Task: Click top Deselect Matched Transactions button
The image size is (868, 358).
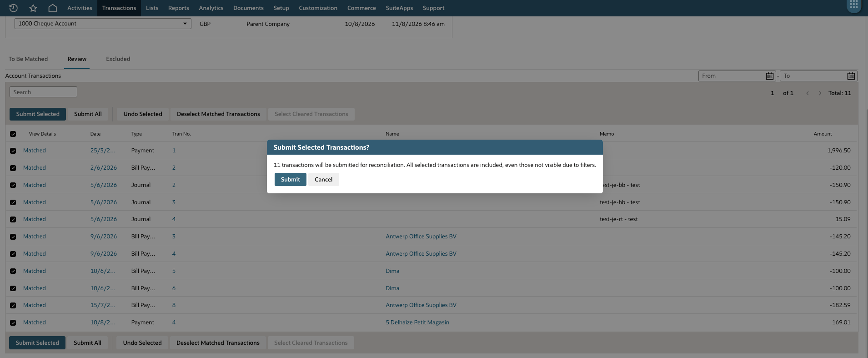Action: (x=218, y=114)
